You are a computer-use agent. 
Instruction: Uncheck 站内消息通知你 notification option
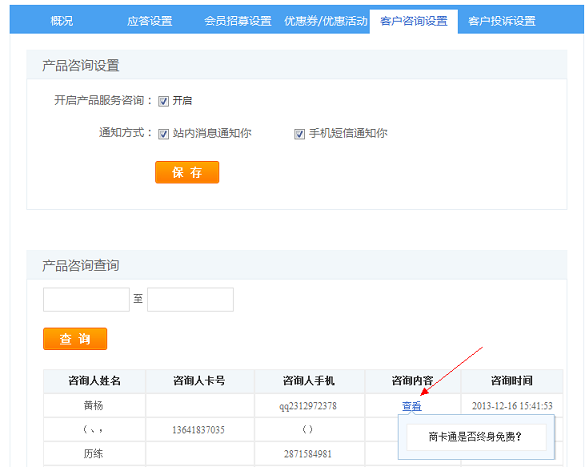[x=163, y=134]
